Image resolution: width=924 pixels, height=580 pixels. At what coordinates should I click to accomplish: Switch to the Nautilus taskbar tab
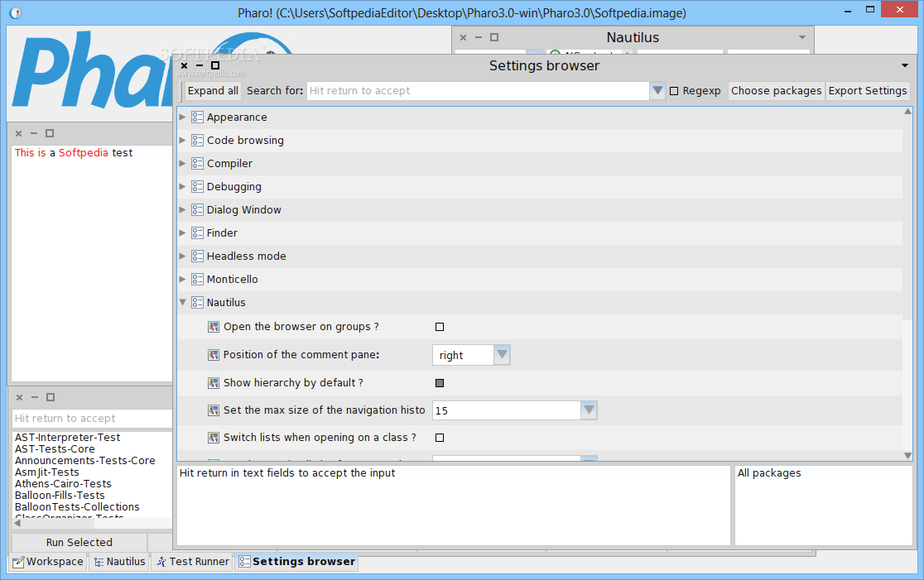pos(119,562)
